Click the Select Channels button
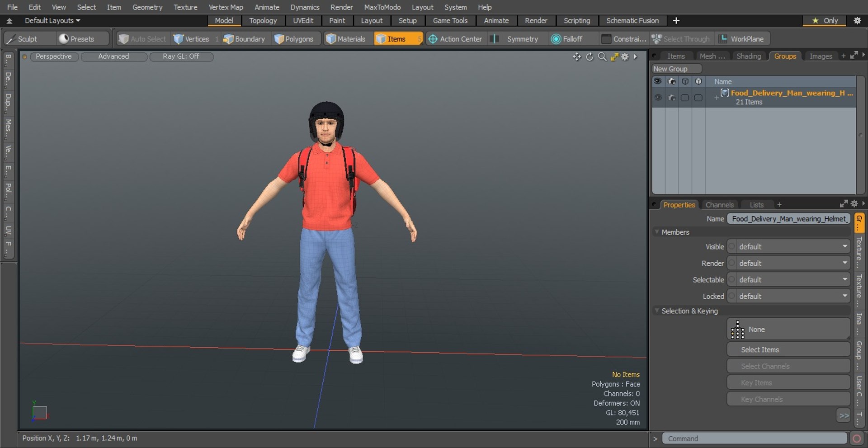 click(788, 366)
